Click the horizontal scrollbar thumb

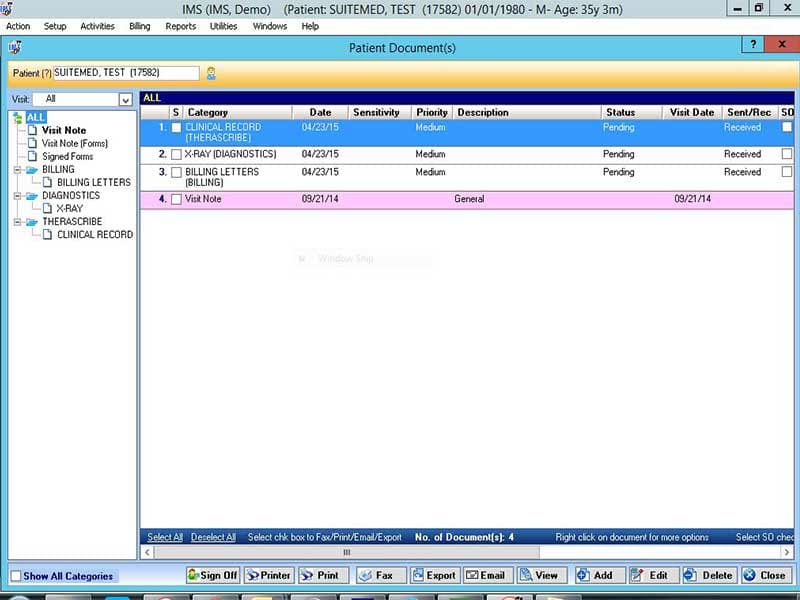346,553
